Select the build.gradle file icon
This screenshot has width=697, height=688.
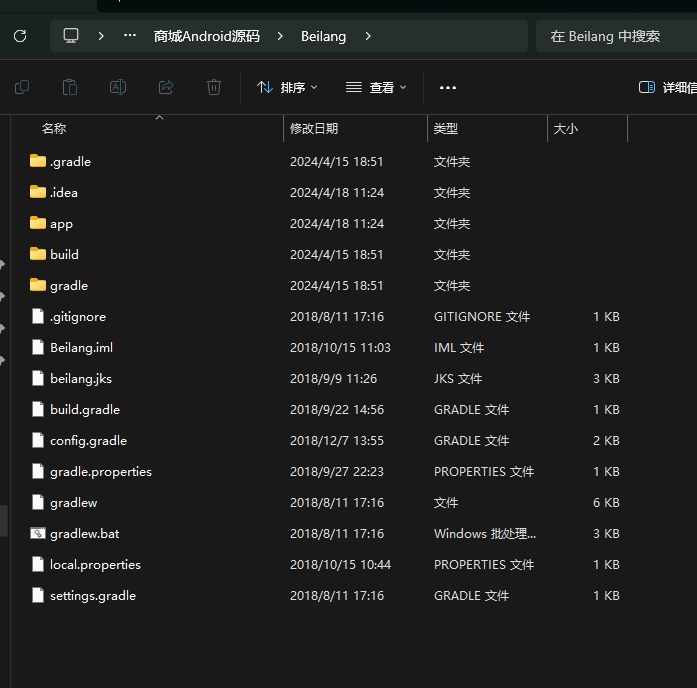click(38, 409)
